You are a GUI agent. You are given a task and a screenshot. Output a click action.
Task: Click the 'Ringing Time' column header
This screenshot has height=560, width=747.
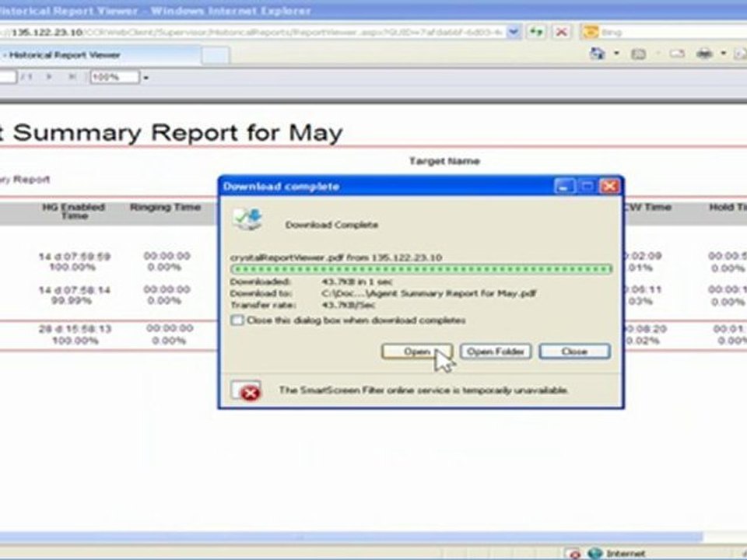point(165,207)
